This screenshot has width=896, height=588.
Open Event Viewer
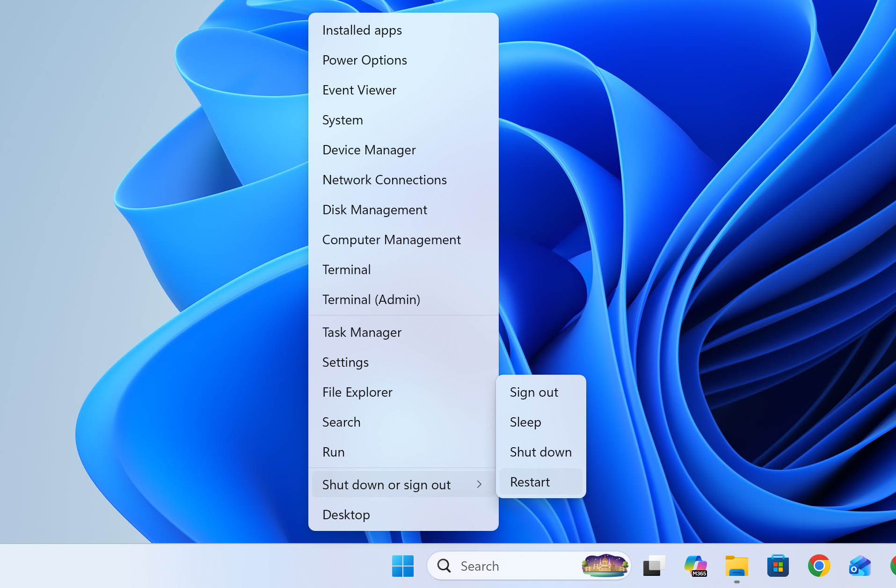coord(359,90)
